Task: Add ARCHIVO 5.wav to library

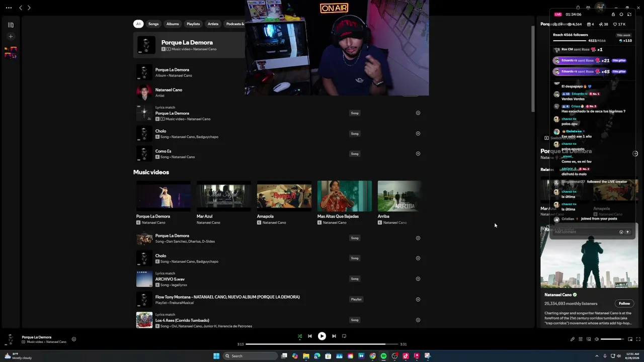Action: pos(418,279)
